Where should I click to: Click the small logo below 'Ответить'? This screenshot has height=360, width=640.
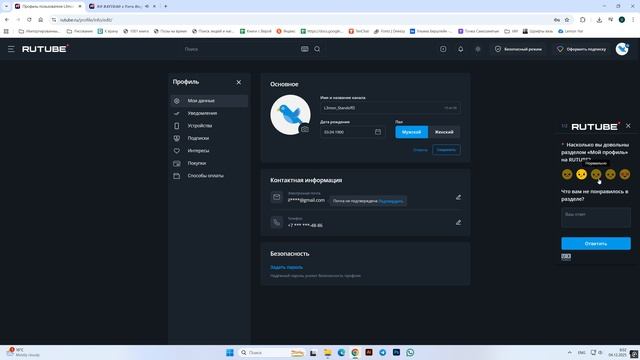pos(566,257)
